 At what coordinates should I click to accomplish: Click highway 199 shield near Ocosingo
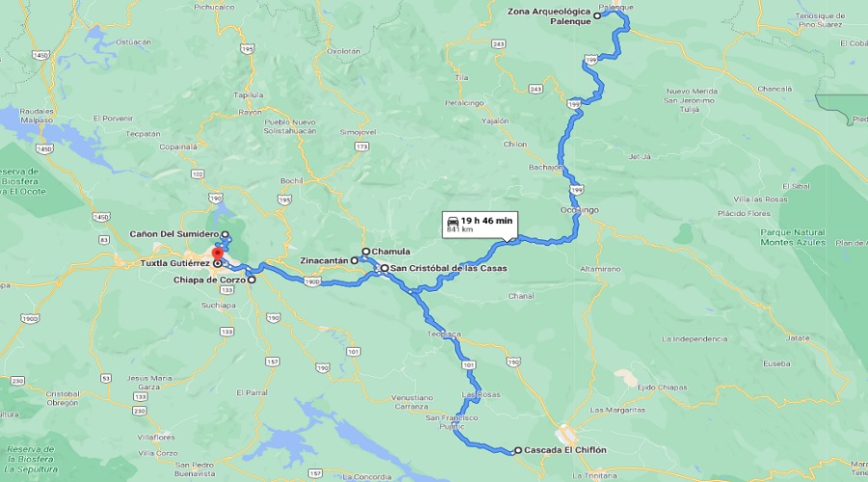pyautogui.click(x=577, y=190)
